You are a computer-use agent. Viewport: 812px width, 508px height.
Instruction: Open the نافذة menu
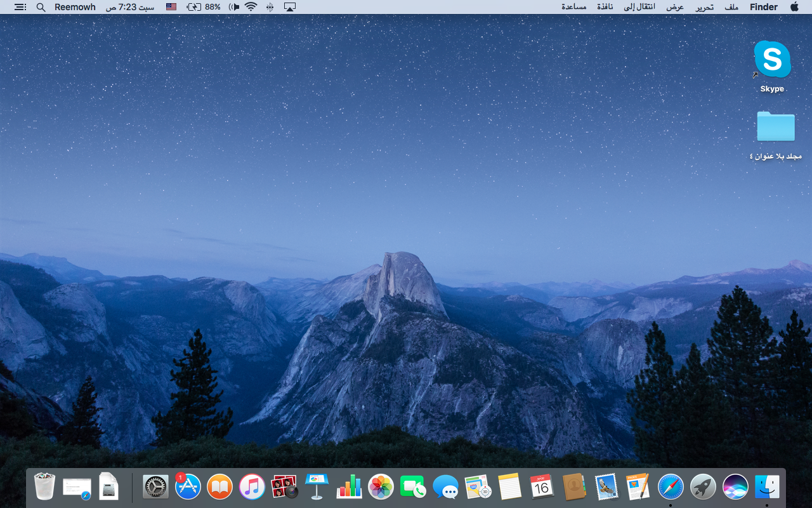pyautogui.click(x=605, y=7)
